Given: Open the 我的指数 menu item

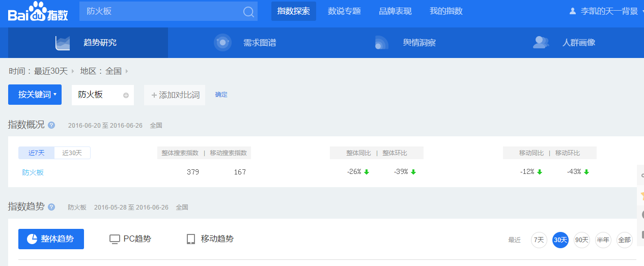Looking at the screenshot, I should click(x=446, y=11).
